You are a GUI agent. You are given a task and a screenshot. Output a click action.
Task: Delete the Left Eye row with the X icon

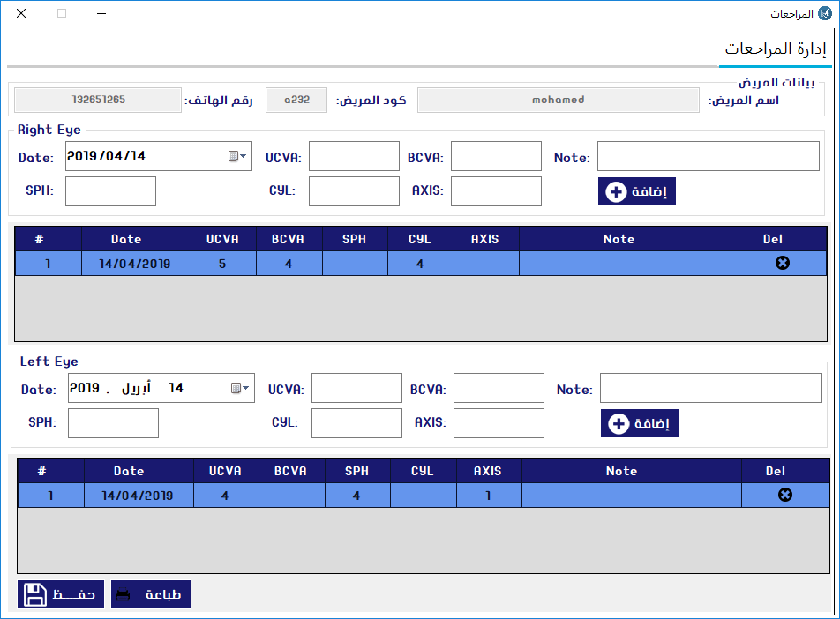(x=784, y=495)
